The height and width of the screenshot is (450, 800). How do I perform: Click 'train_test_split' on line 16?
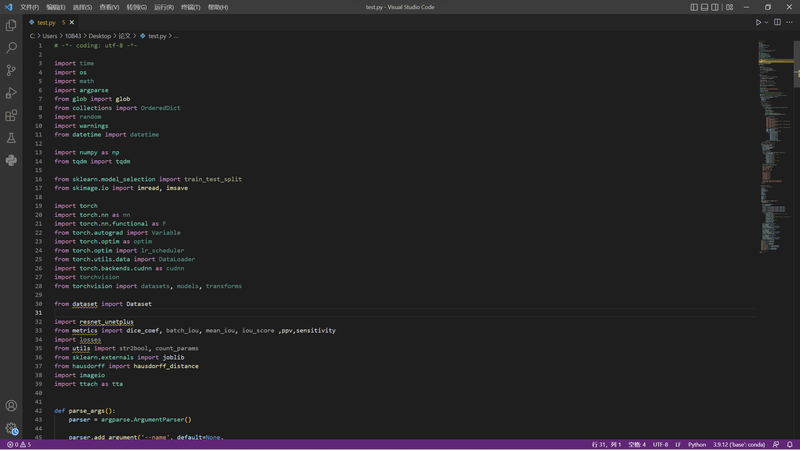click(x=213, y=179)
